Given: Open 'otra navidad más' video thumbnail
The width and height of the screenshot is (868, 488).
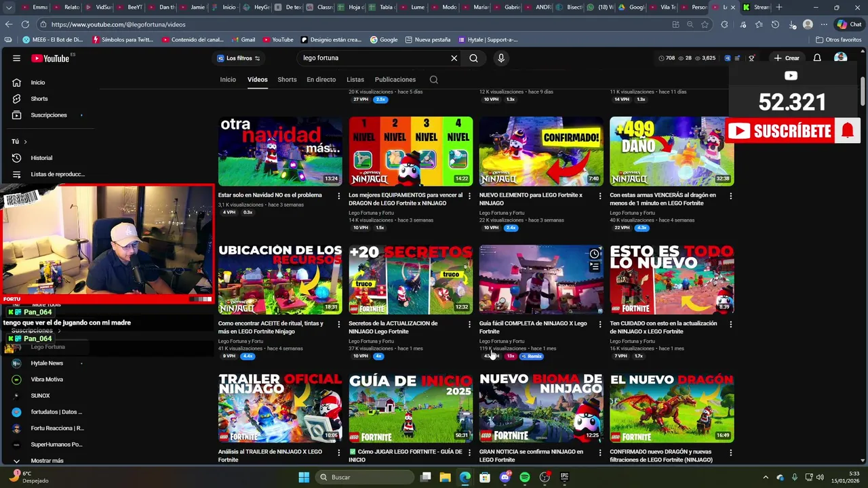Looking at the screenshot, I should tap(280, 151).
